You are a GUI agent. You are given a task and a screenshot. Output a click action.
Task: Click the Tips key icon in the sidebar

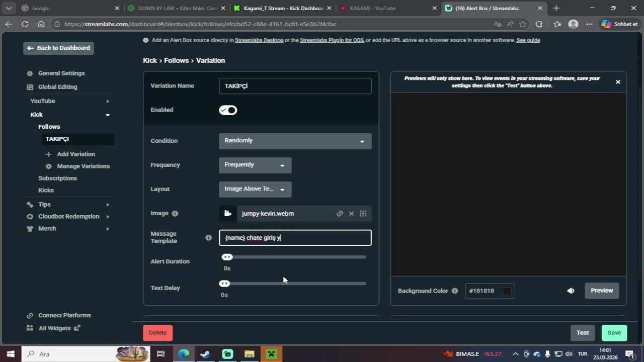point(30,205)
